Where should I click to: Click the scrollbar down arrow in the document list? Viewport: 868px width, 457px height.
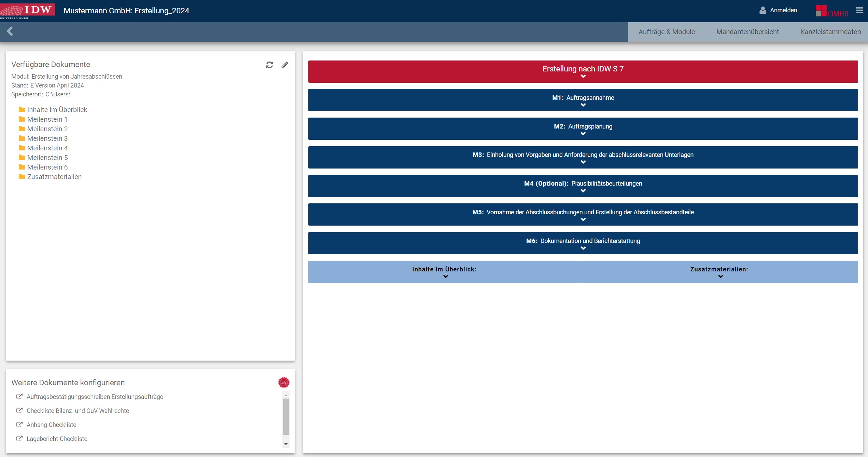pos(286,444)
